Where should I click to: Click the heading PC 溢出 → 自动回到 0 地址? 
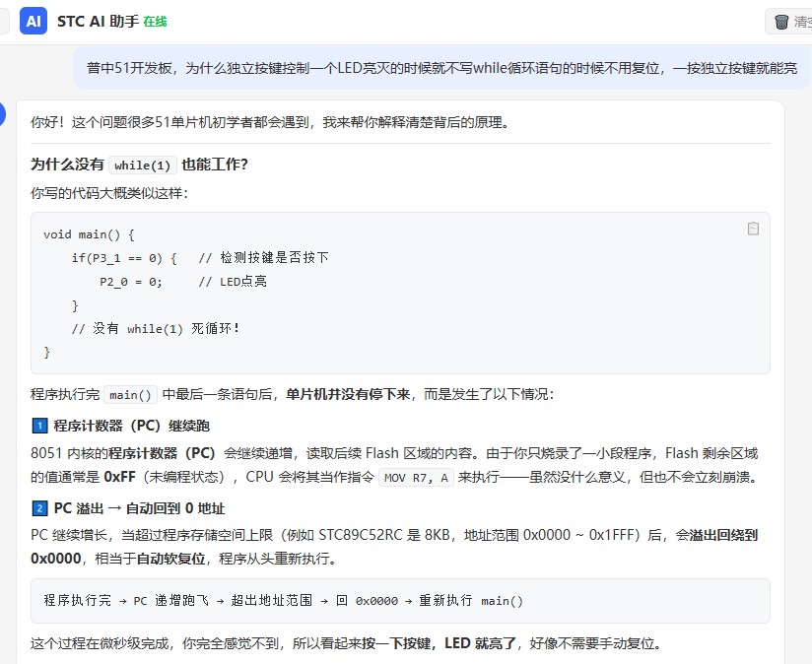coord(139,508)
